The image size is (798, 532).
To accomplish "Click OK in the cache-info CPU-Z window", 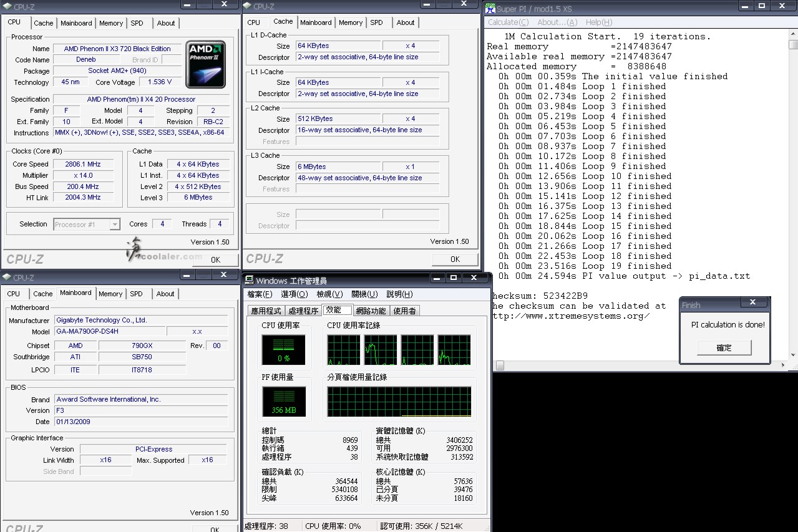I will click(455, 259).
